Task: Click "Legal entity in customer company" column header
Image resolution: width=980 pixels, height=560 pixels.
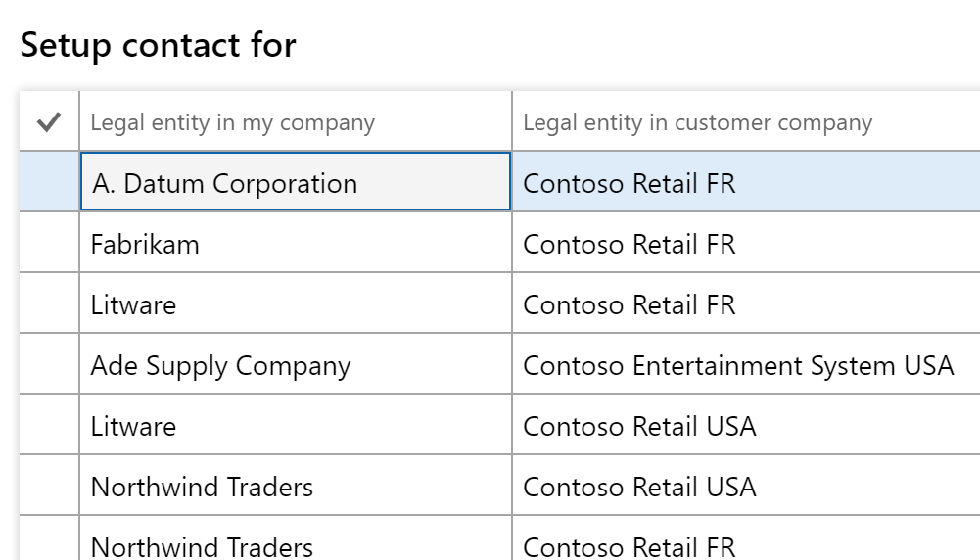Action: click(x=697, y=122)
